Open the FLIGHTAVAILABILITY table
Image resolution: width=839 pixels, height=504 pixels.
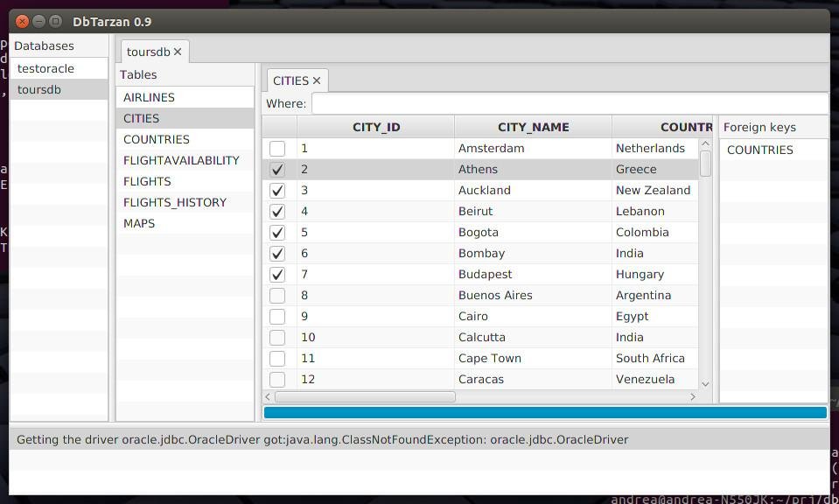185,160
